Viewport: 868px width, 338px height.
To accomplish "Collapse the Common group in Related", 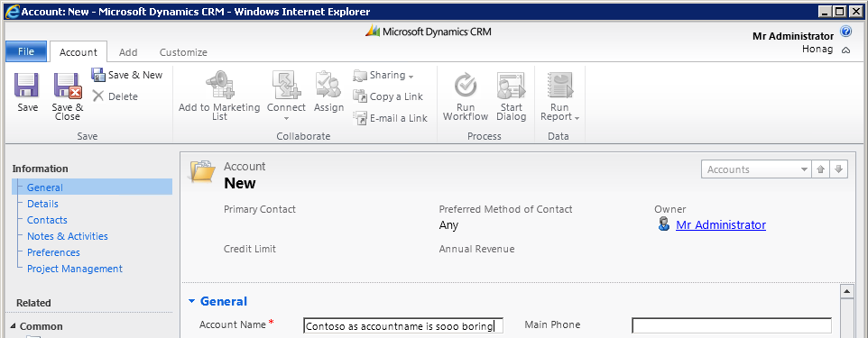I will [x=14, y=326].
